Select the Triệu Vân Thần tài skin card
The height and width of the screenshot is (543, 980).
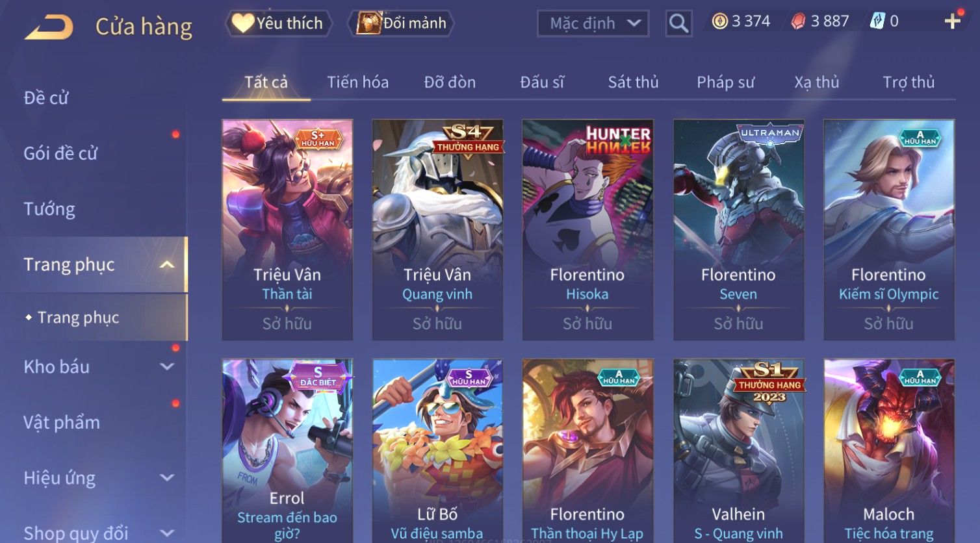[x=287, y=230]
